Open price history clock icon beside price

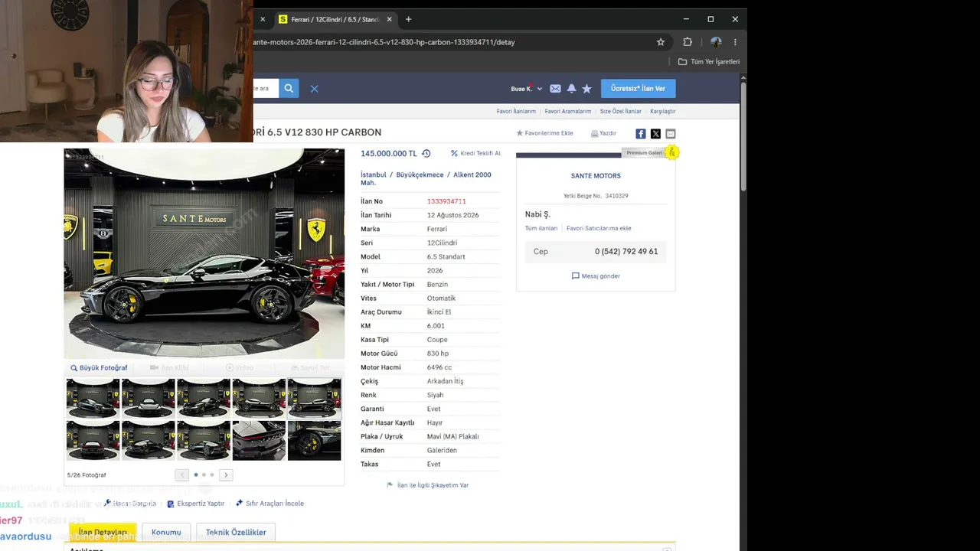(426, 153)
